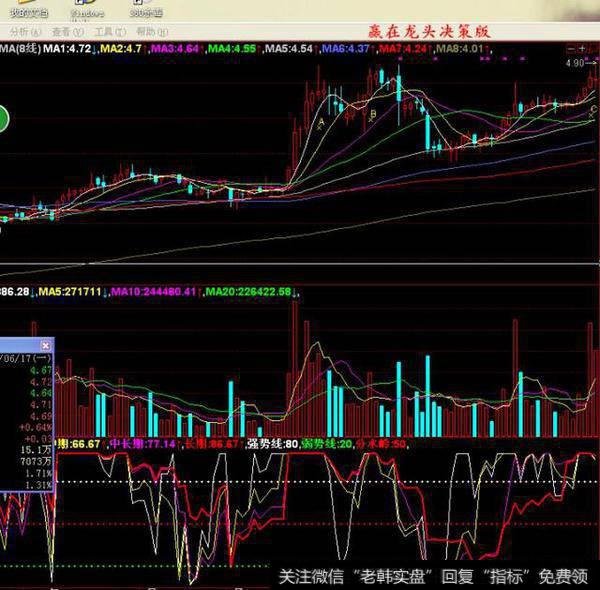The image size is (600, 590).
Task: Select volume MA20:226422.58 label
Action: click(248, 292)
